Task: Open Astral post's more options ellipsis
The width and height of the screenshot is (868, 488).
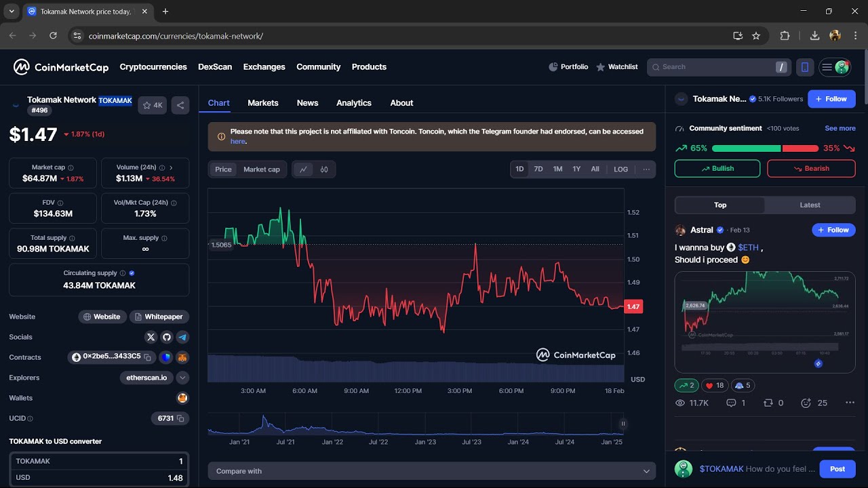Action: (x=850, y=403)
